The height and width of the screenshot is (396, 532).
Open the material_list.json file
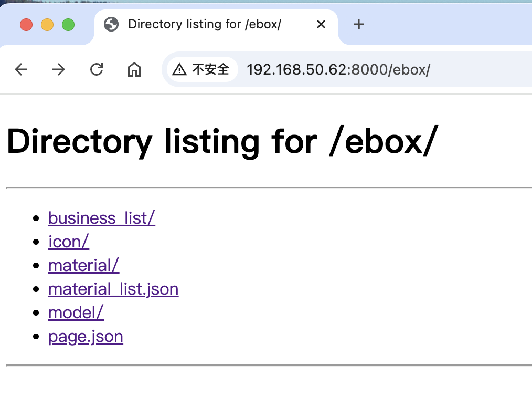click(x=113, y=289)
